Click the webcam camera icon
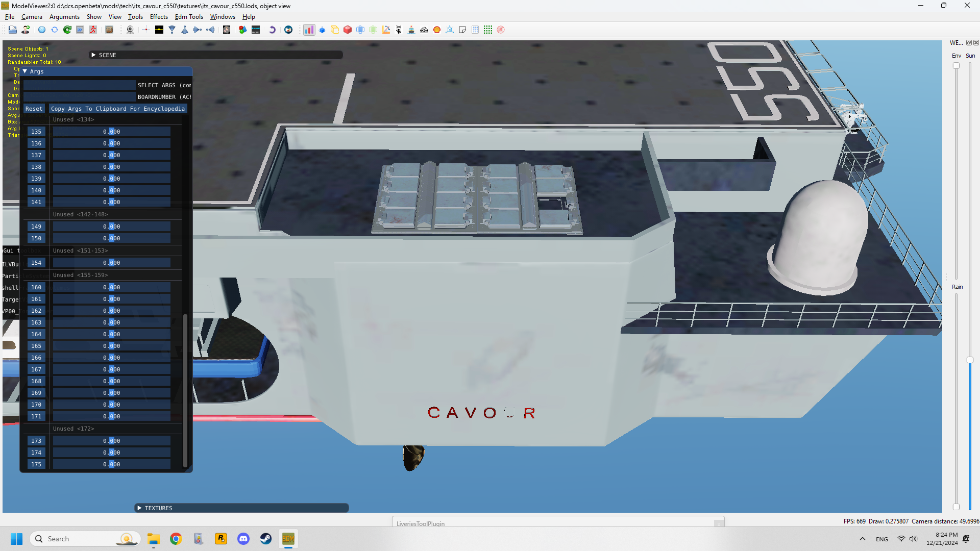The width and height of the screenshot is (980, 551). coord(130,30)
